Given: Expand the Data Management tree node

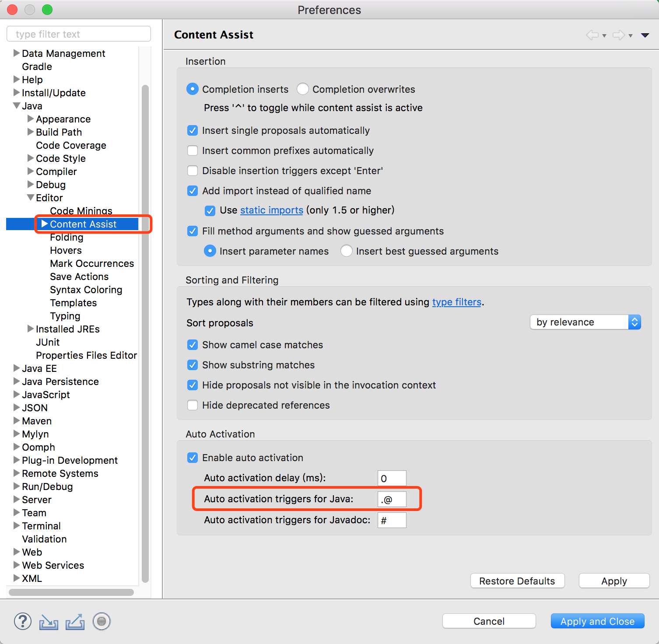Looking at the screenshot, I should [x=17, y=53].
